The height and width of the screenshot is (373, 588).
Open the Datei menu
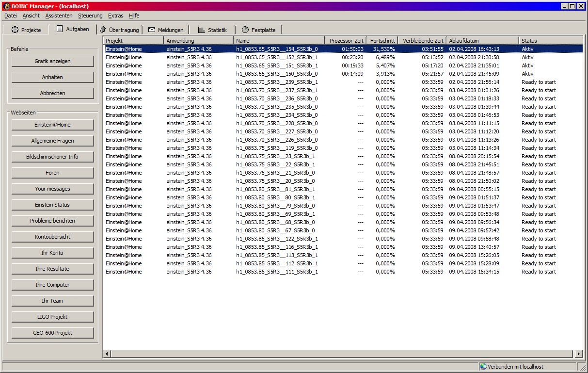(11, 16)
